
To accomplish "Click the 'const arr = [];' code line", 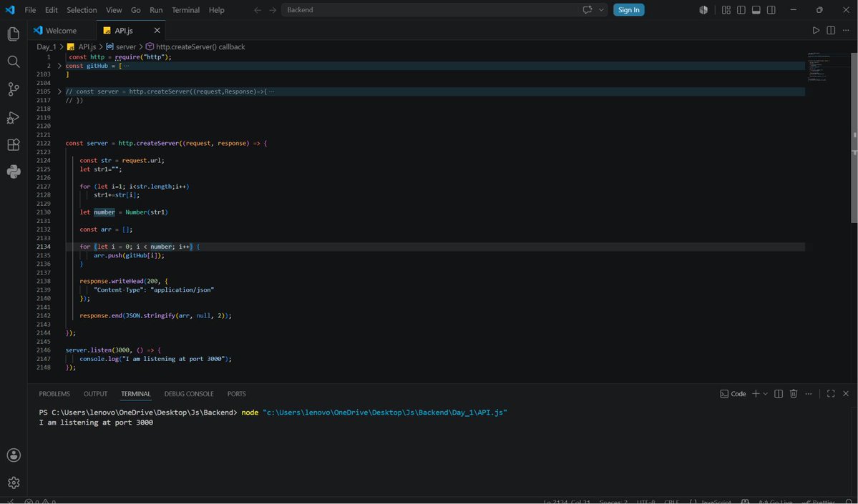I will point(106,229).
